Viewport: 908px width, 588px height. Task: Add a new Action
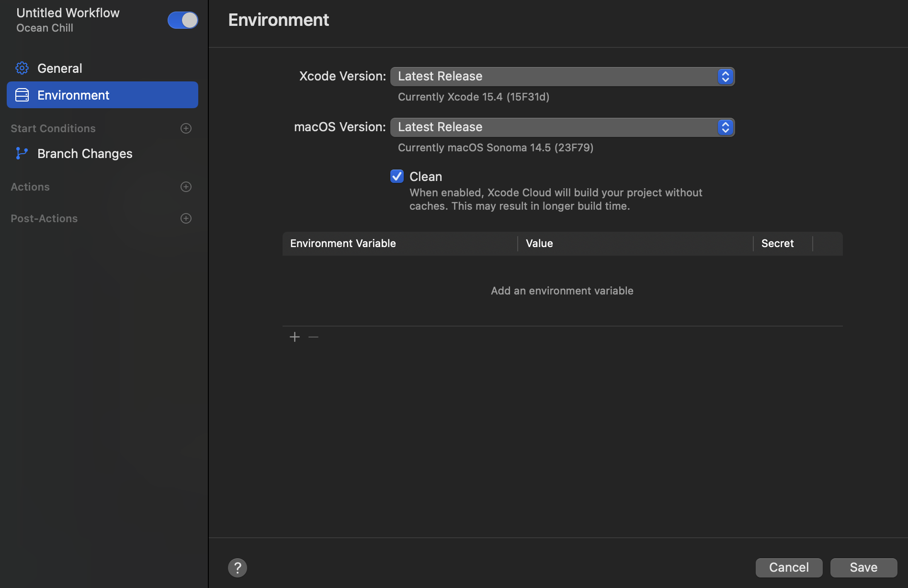tap(186, 187)
